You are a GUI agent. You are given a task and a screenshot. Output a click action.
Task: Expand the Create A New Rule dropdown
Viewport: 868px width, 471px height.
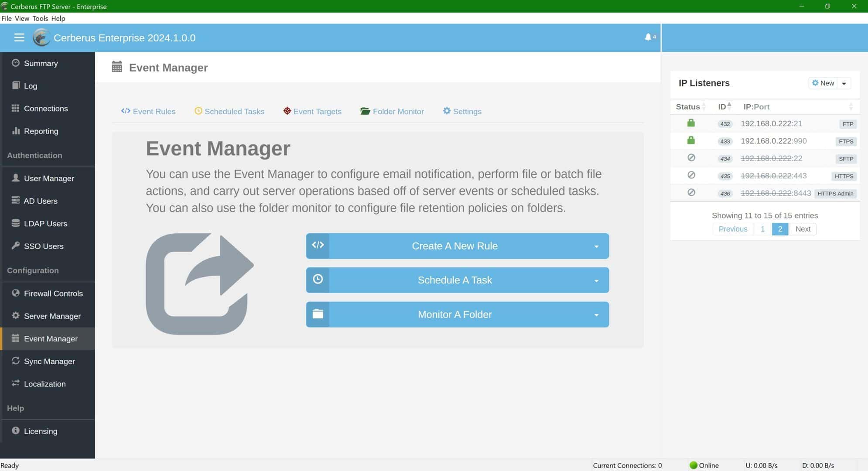[597, 246]
